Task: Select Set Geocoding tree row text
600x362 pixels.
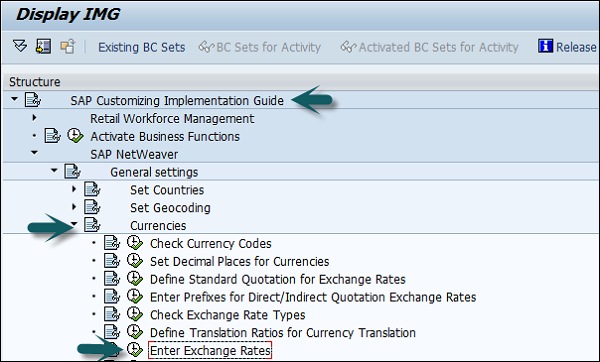Action: (170, 208)
